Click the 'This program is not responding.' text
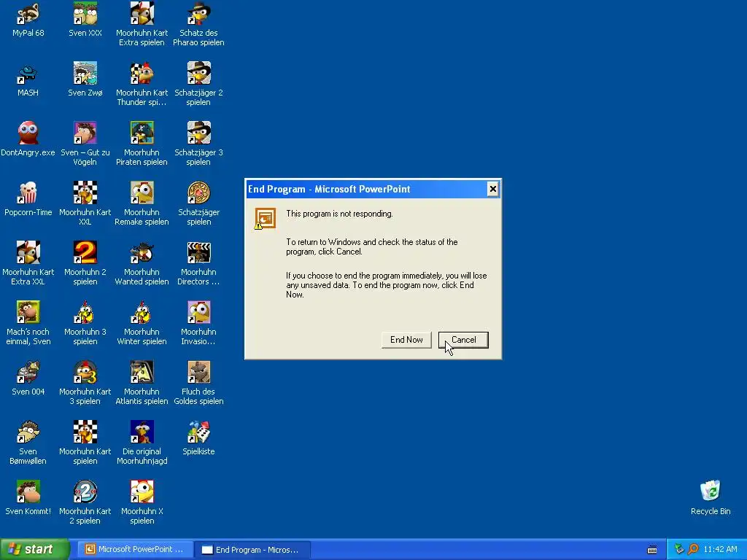Viewport: 747px width, 560px height. (x=339, y=214)
